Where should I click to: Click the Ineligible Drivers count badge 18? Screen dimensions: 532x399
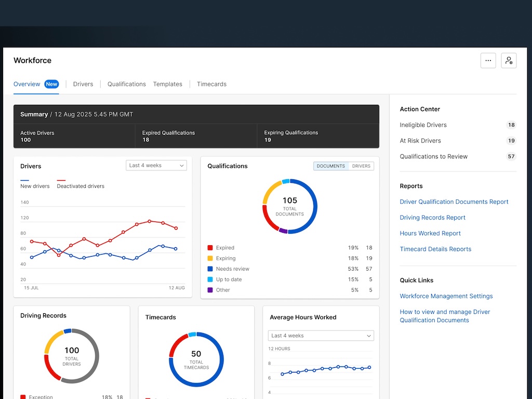click(511, 125)
